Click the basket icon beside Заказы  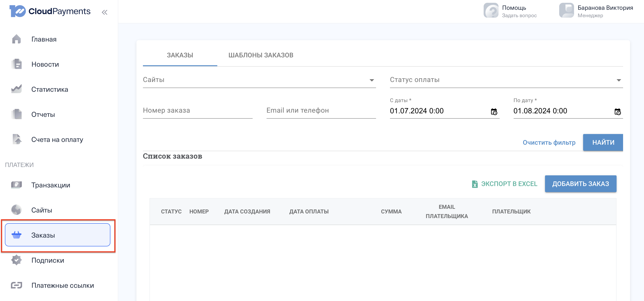point(17,235)
